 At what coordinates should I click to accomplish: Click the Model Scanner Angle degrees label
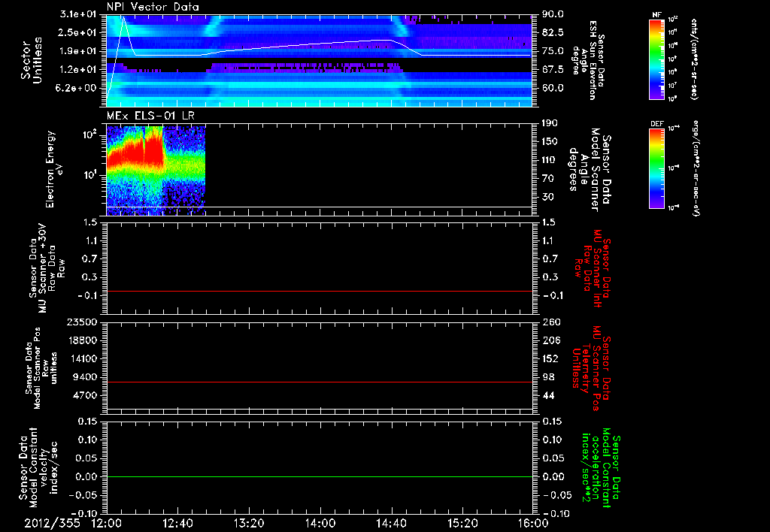point(591,169)
